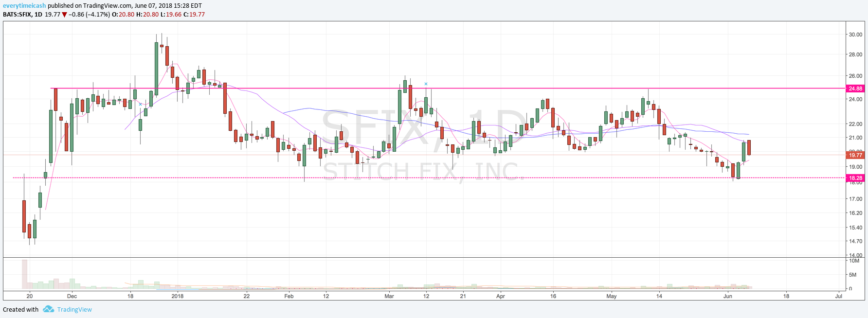Click the large first volume bar near 20
Image resolution: width=868 pixels, height=318 pixels.
(24, 274)
